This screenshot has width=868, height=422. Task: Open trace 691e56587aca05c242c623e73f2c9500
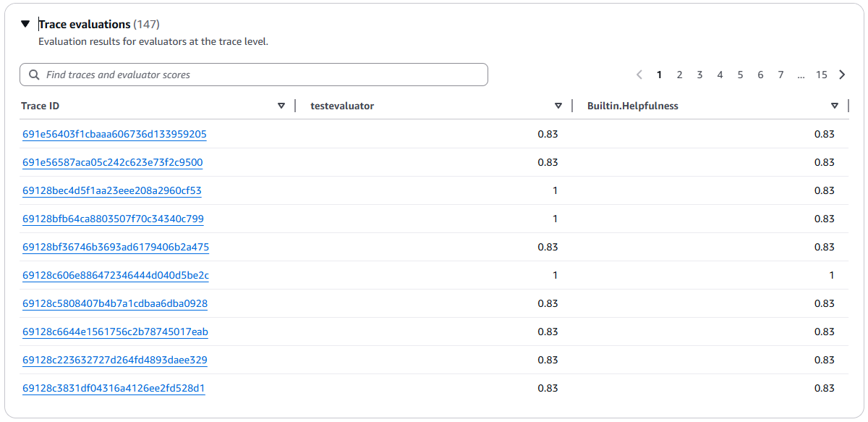[x=113, y=162]
